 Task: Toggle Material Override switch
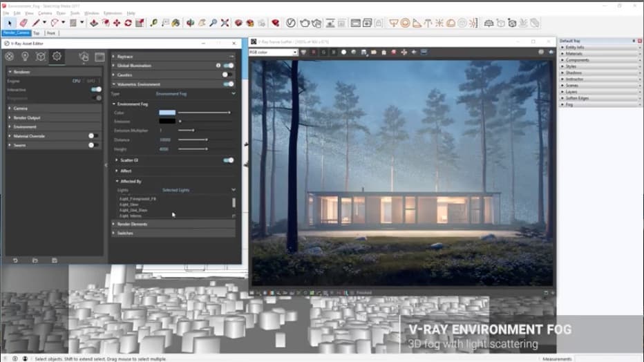(93, 136)
